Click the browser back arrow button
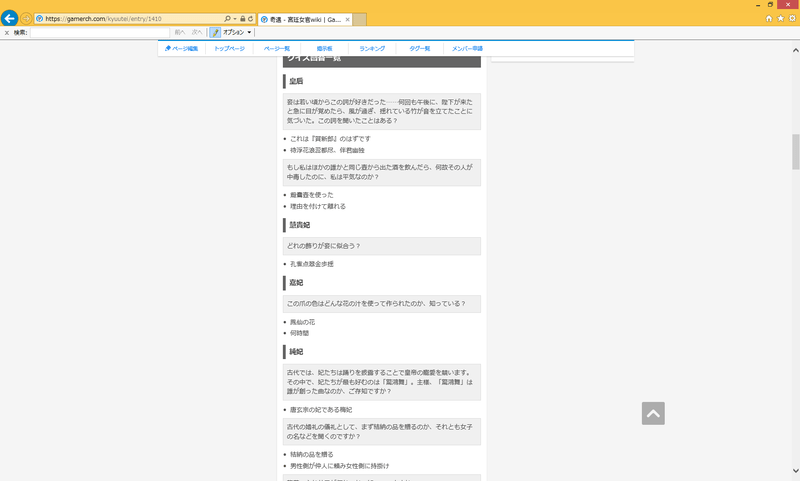 point(10,18)
